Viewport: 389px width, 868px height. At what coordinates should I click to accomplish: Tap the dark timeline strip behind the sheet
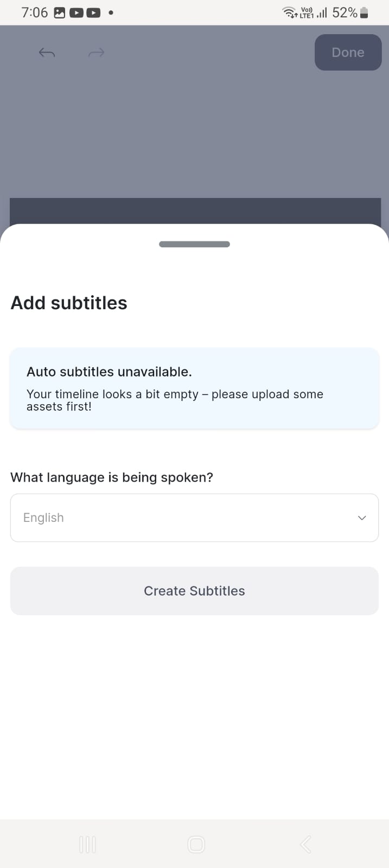point(194,210)
